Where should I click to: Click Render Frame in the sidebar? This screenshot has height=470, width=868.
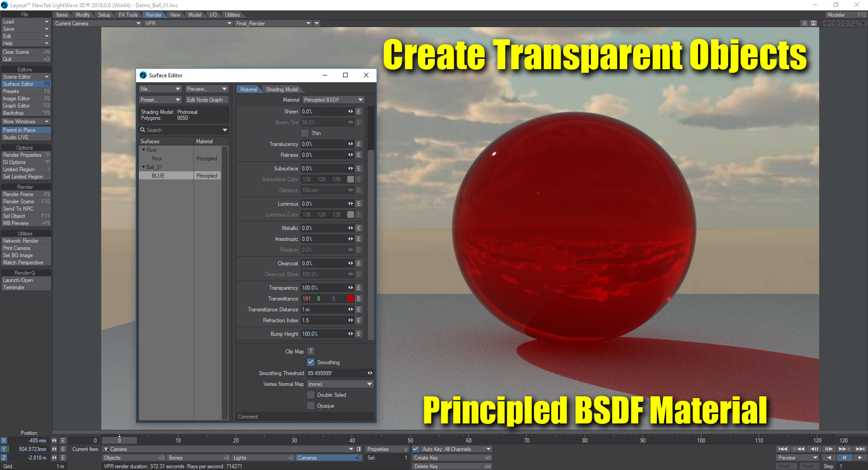(19, 194)
